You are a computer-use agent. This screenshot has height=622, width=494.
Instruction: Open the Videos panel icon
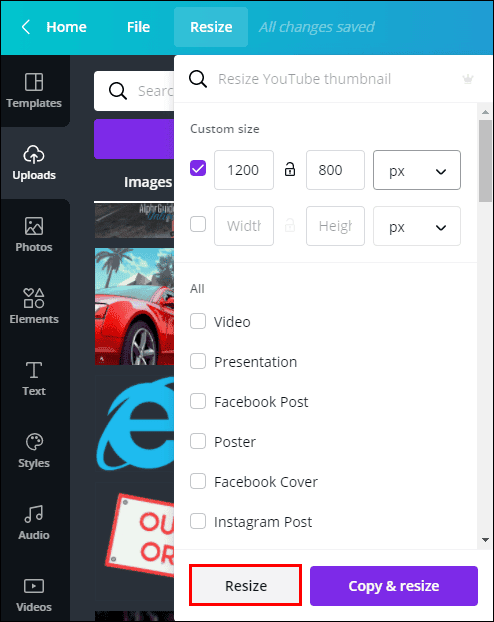(34, 586)
